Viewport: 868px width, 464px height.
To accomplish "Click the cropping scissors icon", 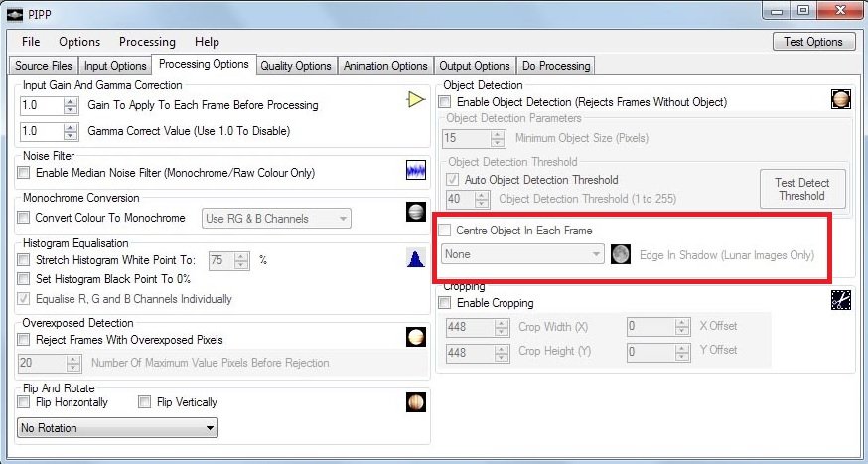I will click(x=841, y=300).
